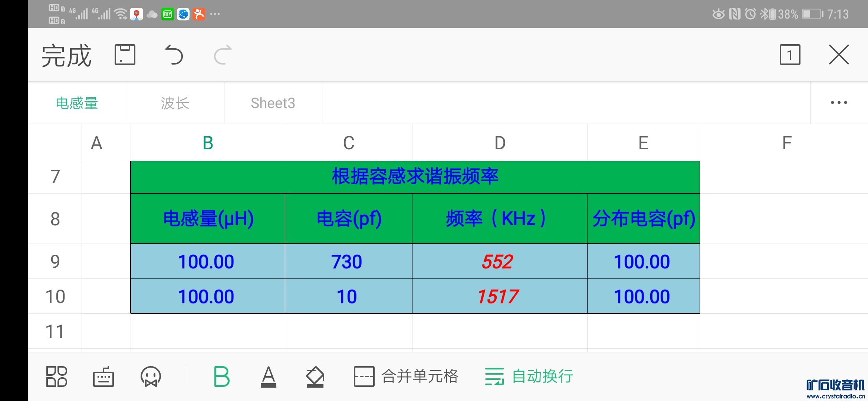This screenshot has width=868, height=401.
Task: Toggle 合并单元格 merge cells
Action: 406,376
